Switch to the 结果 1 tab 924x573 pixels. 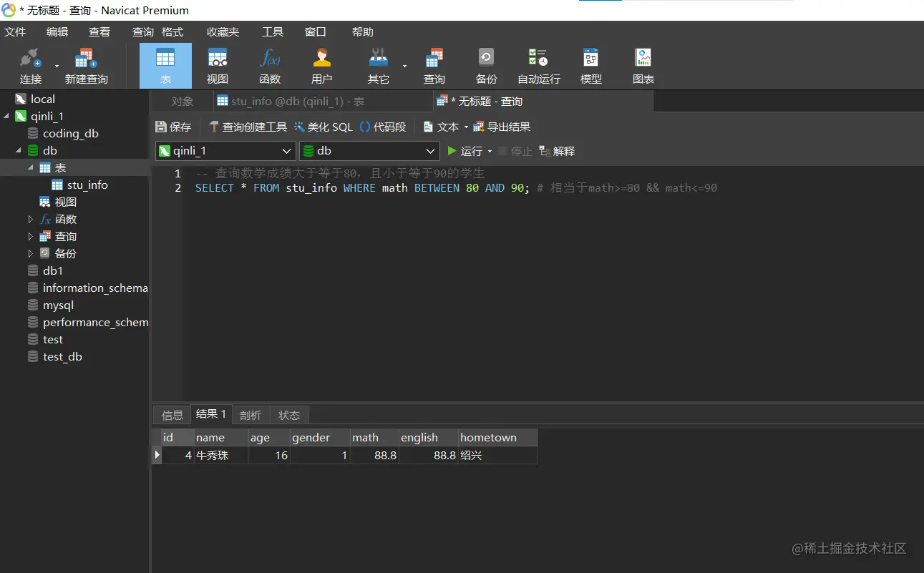tap(211, 414)
